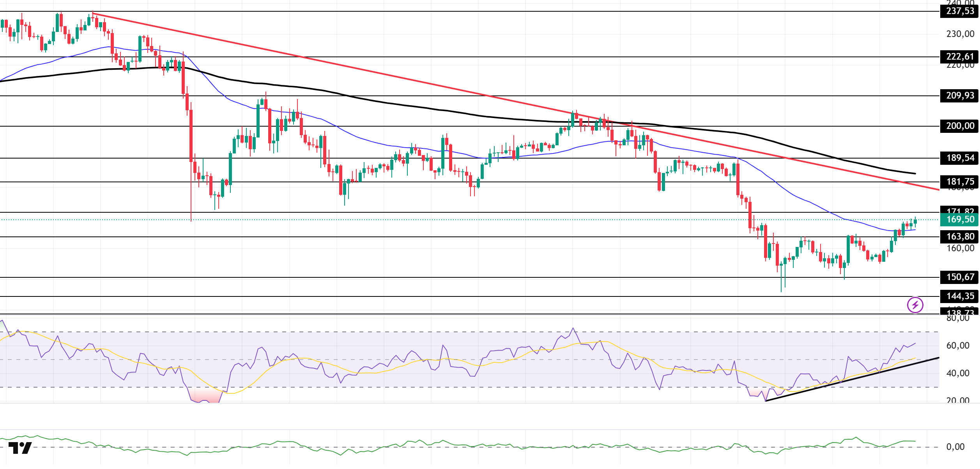Click the 181,75 price level label
The height and width of the screenshot is (469, 980).
[x=960, y=182]
